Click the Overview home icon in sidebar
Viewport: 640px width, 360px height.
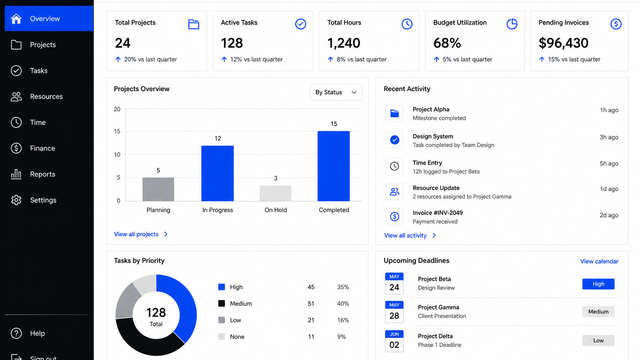[16, 19]
